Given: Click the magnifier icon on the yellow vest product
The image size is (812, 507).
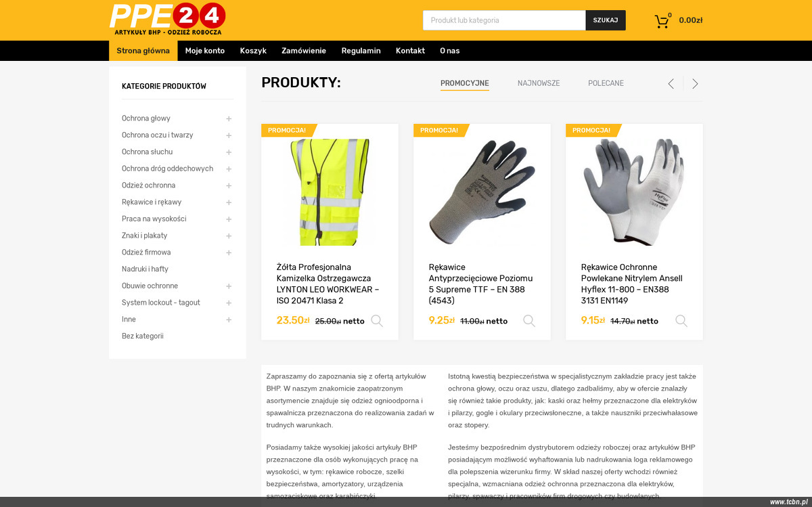Looking at the screenshot, I should [x=377, y=321].
